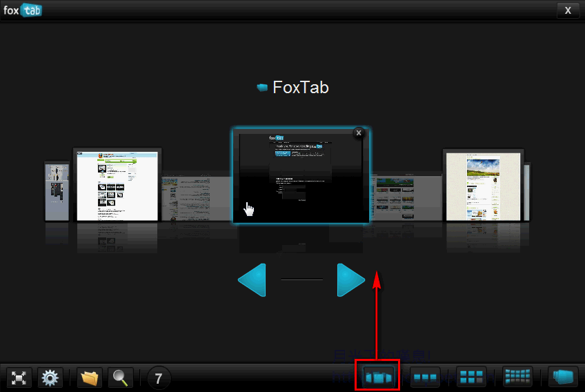Image resolution: width=585 pixels, height=392 pixels.
Task: Click the FoxTab logo in top-left corner
Action: pos(23,10)
